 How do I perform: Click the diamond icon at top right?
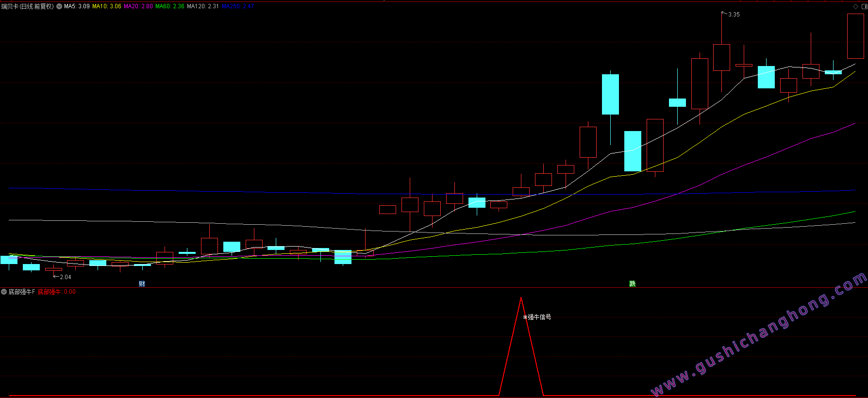coord(855,6)
